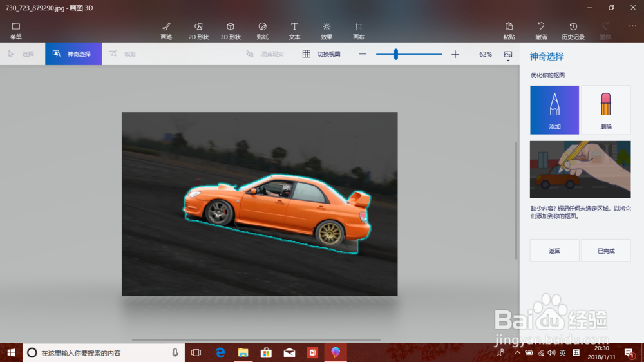Image resolution: width=644 pixels, height=362 pixels.
Task: Click the horizontal canvas scrollbar
Action: point(256,340)
